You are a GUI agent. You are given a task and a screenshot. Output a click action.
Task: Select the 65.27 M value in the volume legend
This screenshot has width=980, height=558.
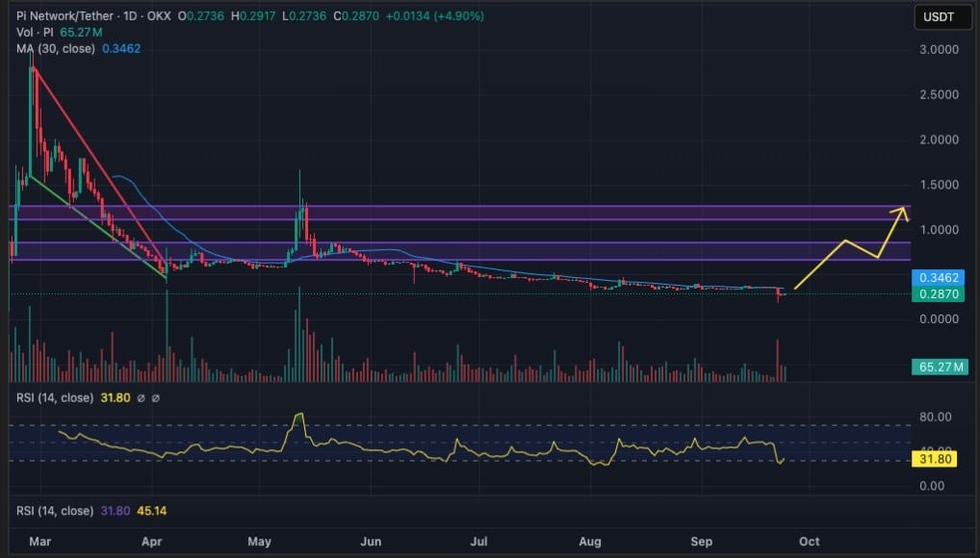point(81,33)
